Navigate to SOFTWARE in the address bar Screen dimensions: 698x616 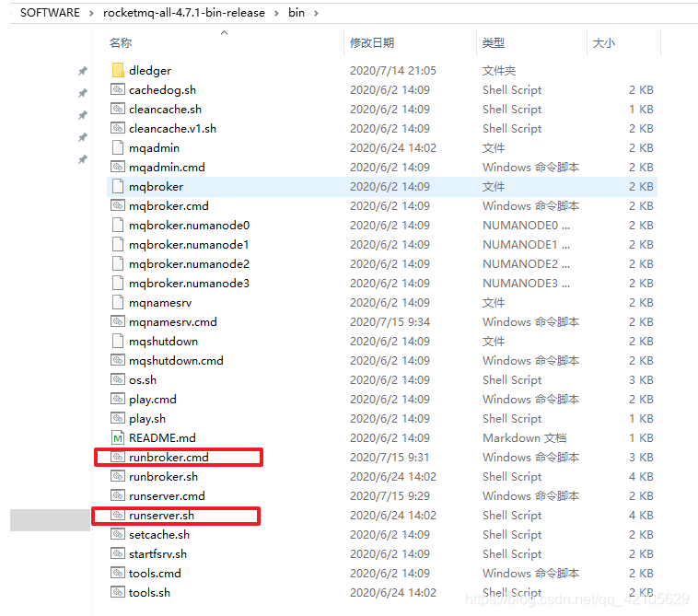[x=50, y=13]
